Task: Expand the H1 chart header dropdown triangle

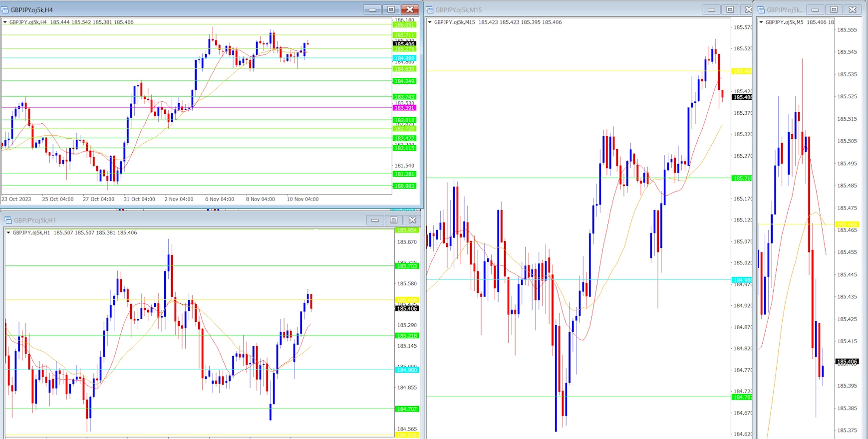Action: [x=8, y=232]
